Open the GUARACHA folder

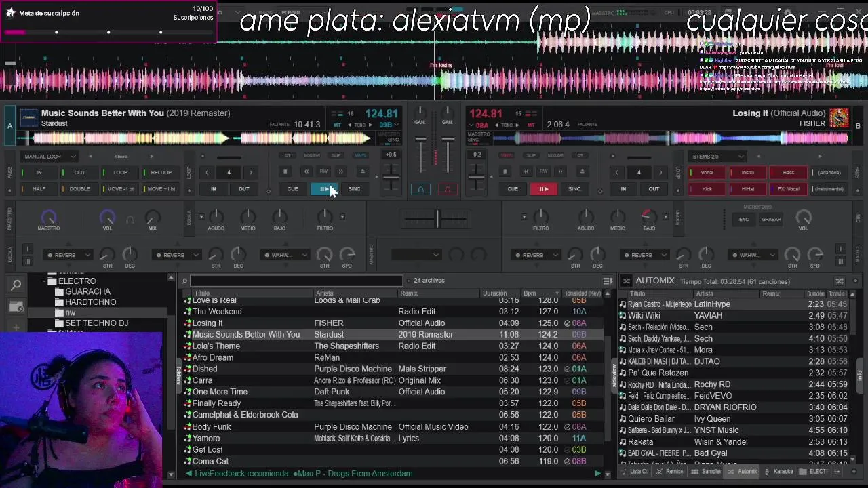[87, 291]
